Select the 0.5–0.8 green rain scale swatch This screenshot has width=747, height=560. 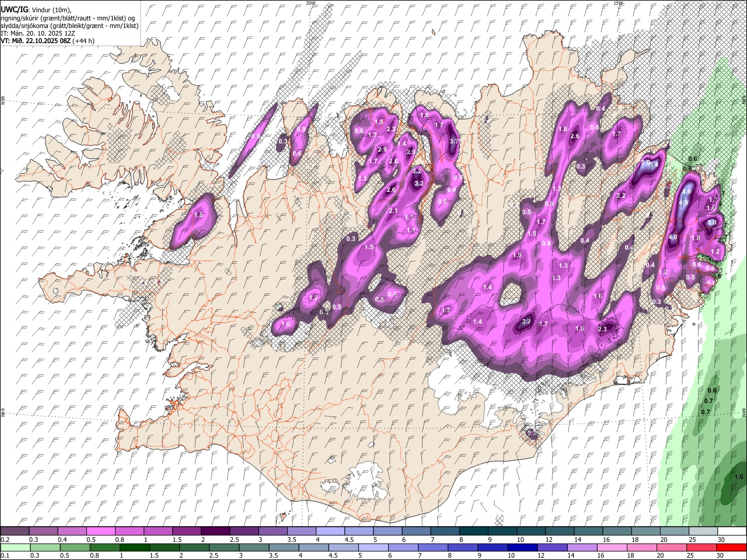tap(75, 547)
